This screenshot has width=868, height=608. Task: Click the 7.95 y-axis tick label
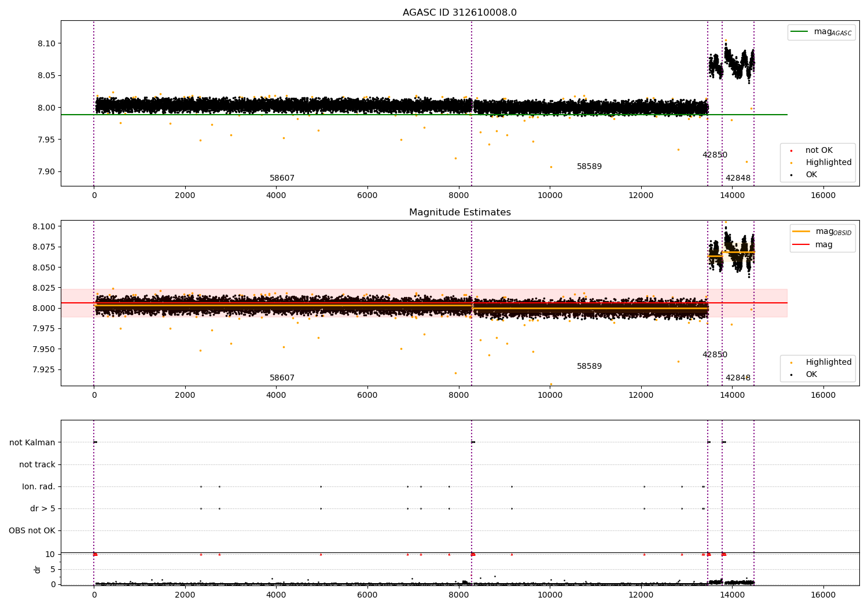click(x=46, y=140)
